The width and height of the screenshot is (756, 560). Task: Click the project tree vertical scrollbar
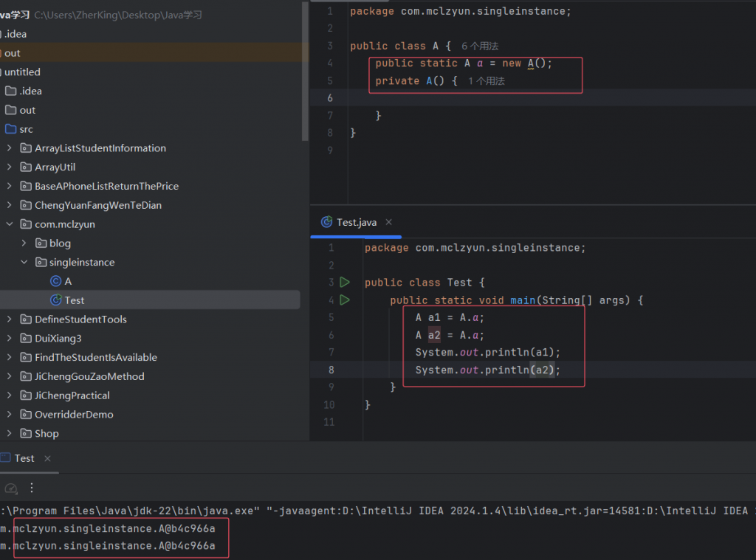pos(305,72)
